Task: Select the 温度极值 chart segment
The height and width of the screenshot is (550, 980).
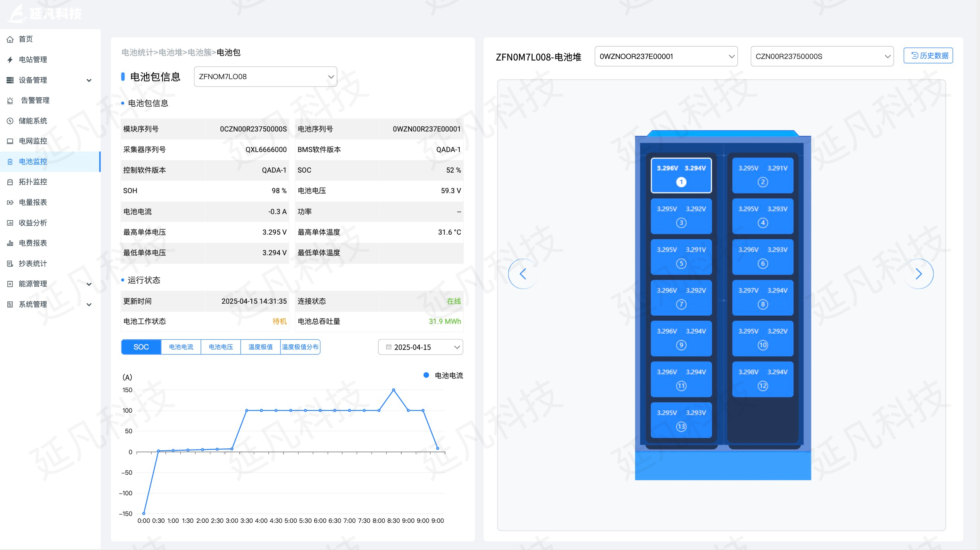Action: coord(260,347)
